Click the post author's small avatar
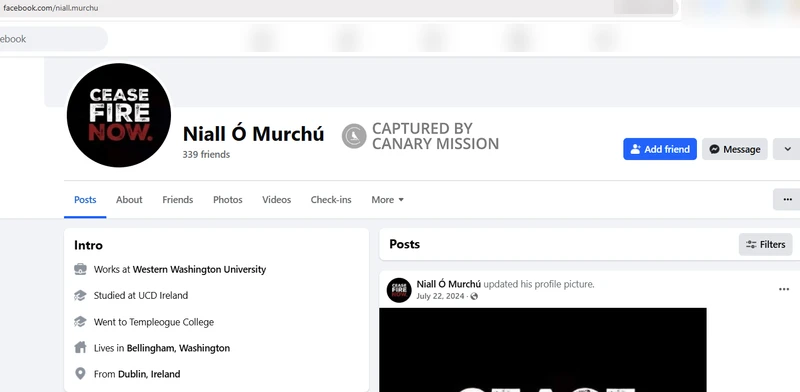Viewport: 800px width, 392px height. (x=399, y=290)
